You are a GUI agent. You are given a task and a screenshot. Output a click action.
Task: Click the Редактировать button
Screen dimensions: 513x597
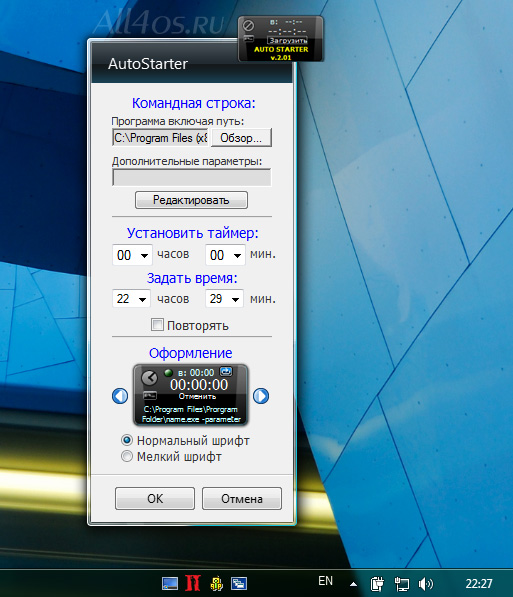pos(191,200)
